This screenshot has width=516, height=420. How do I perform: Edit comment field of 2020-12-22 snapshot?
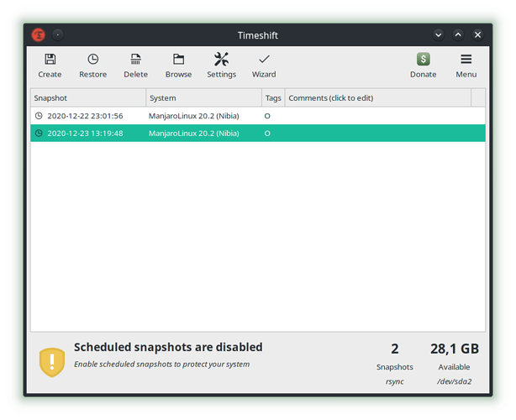point(378,116)
